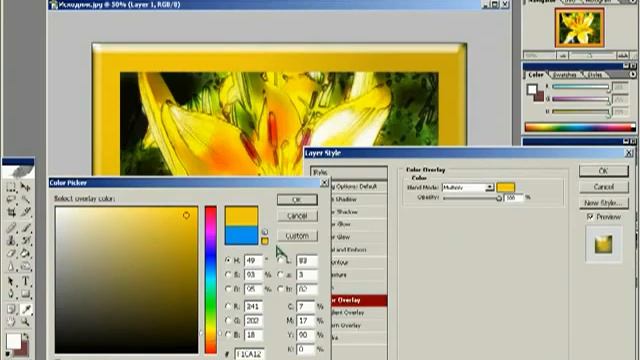Select the G (green) radio button

(228, 320)
